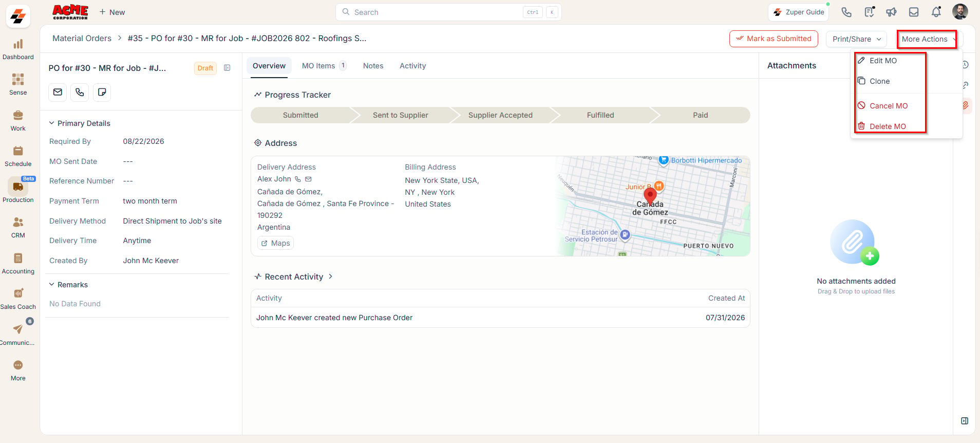Click the add note icon under PO title
This screenshot has width=980, height=443.
pyautogui.click(x=102, y=93)
